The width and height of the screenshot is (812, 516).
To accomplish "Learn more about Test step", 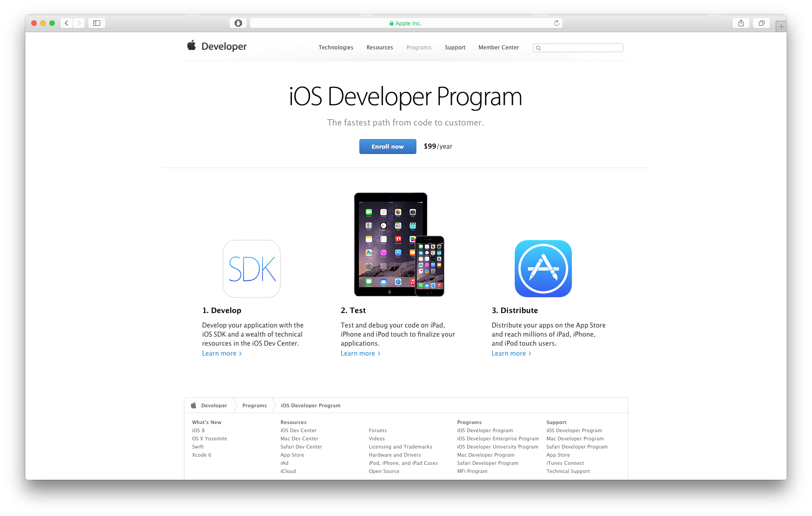I will coord(361,353).
